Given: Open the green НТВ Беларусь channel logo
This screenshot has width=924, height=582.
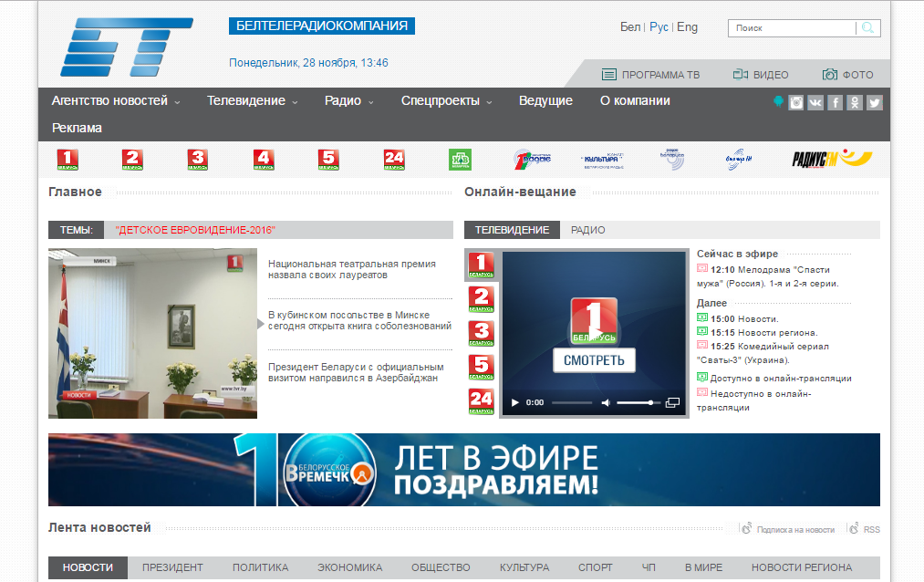Looking at the screenshot, I should click(x=460, y=160).
